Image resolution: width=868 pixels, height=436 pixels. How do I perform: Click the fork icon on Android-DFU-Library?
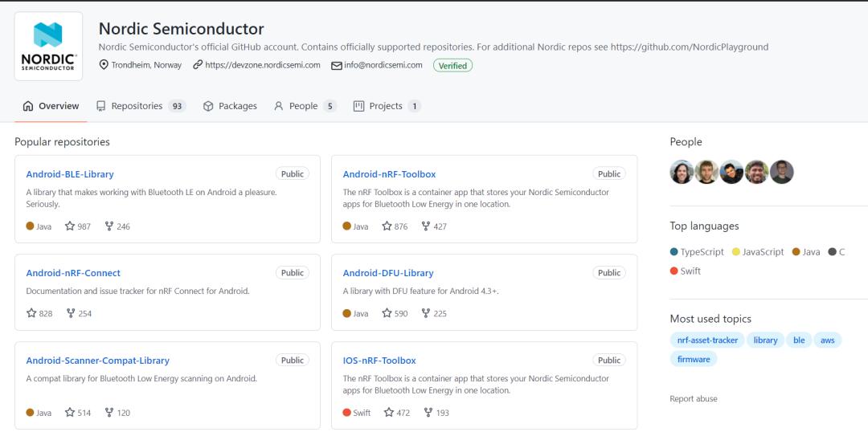426,313
